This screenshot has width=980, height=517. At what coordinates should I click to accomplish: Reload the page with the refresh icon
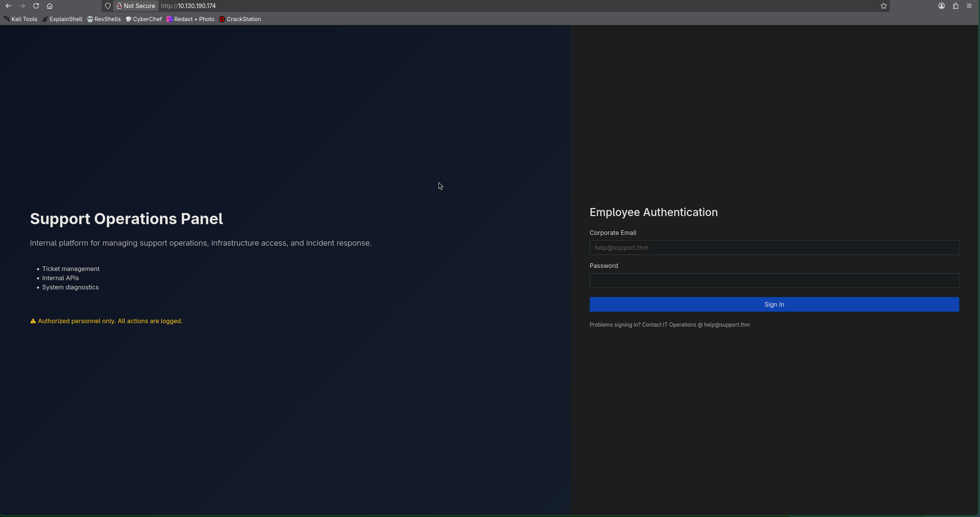(36, 6)
